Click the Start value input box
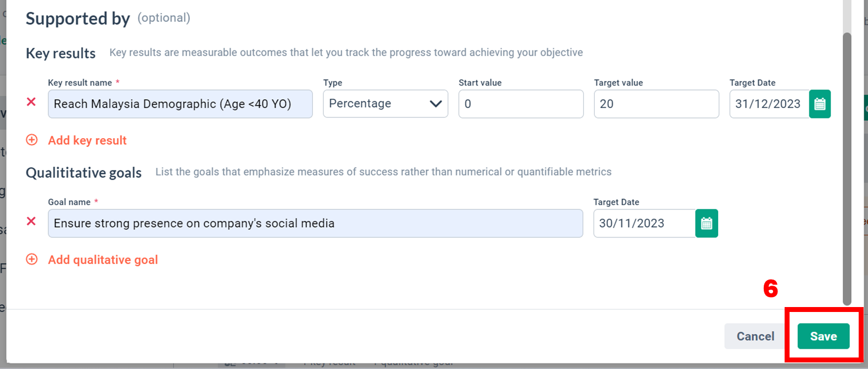This screenshot has height=369, width=868. point(521,104)
